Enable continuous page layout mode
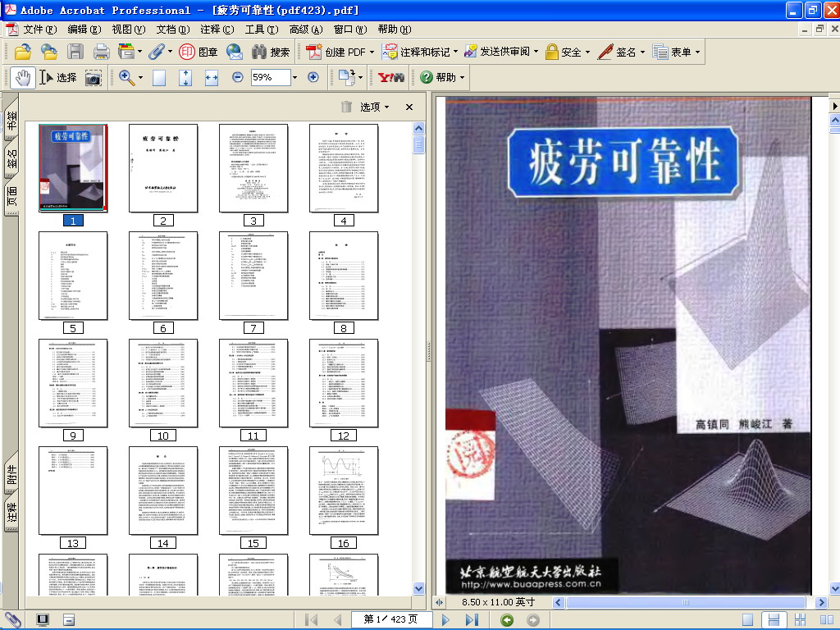Screen dimensions: 840x630 pos(774,619)
